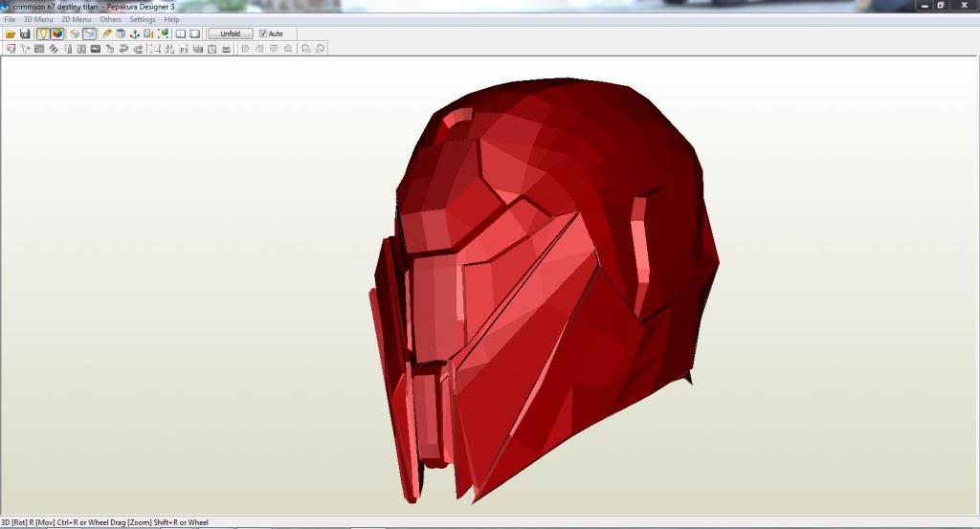Click the title 'crimmson n7 destiny titan'

point(56,7)
